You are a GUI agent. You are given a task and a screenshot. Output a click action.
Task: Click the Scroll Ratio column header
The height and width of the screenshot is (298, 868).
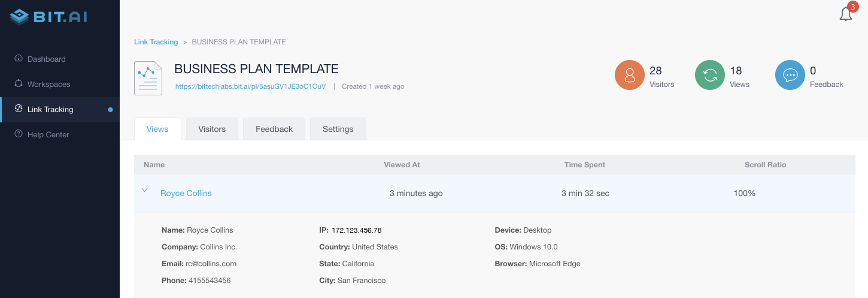tap(765, 164)
